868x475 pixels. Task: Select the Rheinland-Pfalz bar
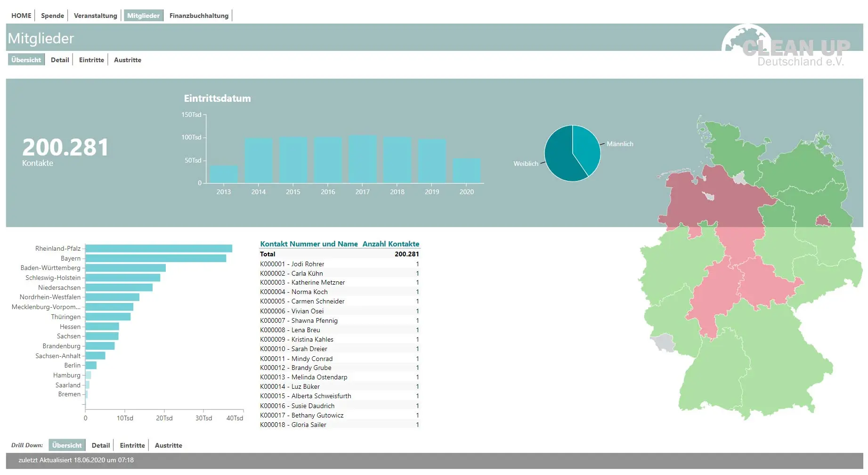(159, 248)
